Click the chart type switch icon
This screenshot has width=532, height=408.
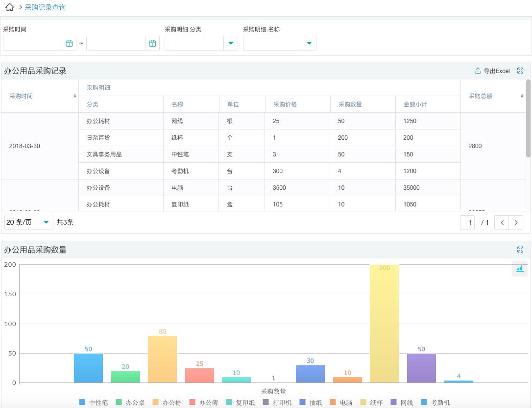tap(519, 269)
